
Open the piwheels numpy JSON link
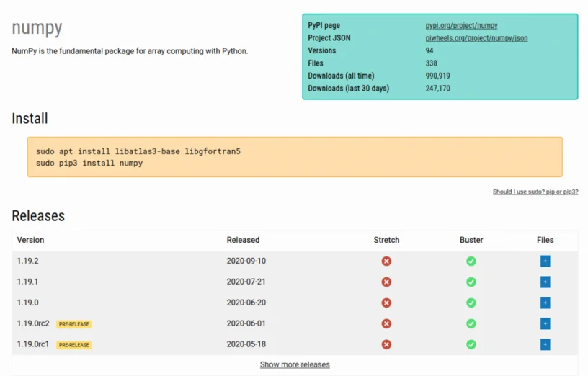pyautogui.click(x=476, y=38)
